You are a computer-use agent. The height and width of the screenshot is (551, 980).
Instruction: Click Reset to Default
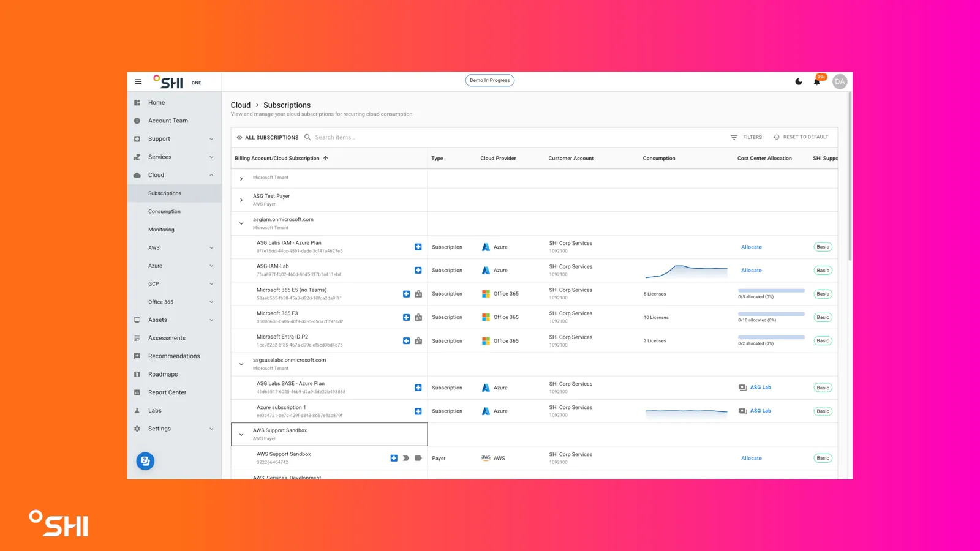click(801, 137)
